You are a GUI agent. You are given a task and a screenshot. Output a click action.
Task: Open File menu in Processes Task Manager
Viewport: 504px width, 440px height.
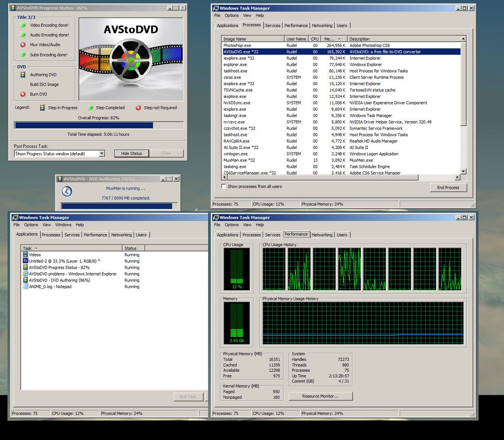click(x=217, y=15)
